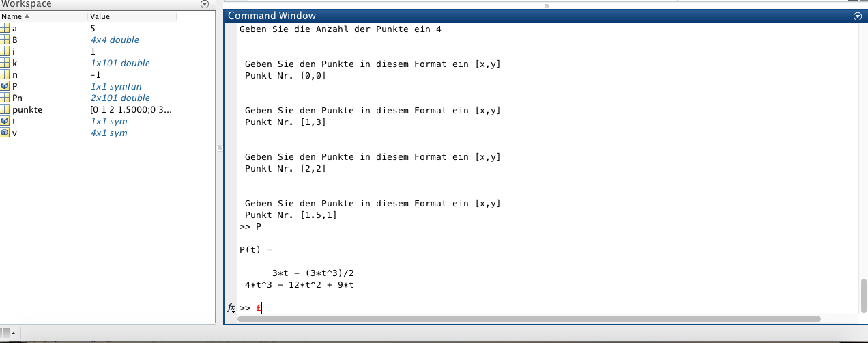This screenshot has width=868, height=343.
Task: Open the Workspace panel actions menu
Action: pos(205,4)
